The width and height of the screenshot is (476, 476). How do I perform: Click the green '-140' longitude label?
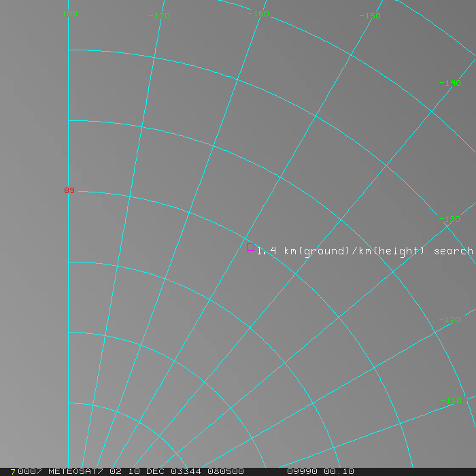point(450,83)
